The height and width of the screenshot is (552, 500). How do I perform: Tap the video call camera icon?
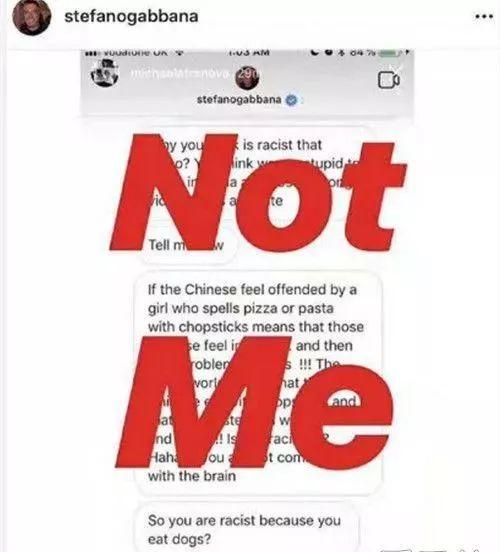pyautogui.click(x=389, y=80)
